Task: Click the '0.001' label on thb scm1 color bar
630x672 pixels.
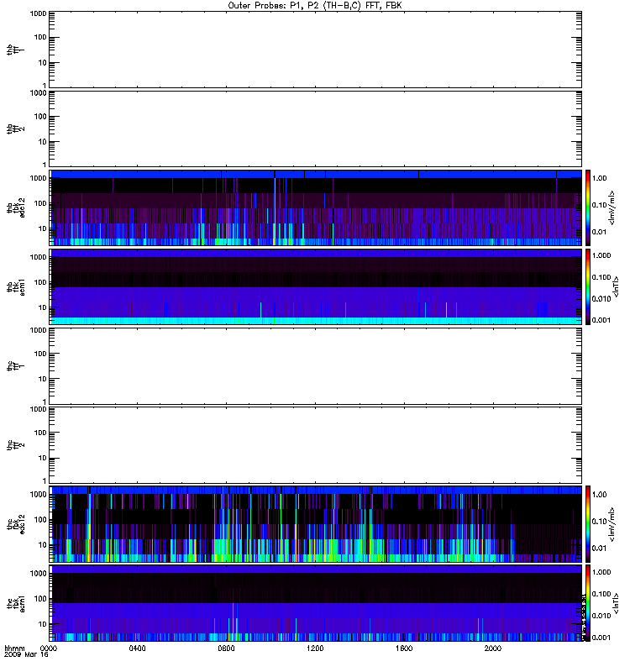Action: pos(601,320)
